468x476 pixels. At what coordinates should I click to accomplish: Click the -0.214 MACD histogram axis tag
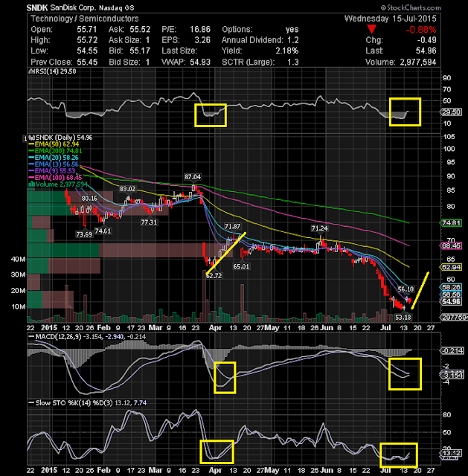[452, 351]
